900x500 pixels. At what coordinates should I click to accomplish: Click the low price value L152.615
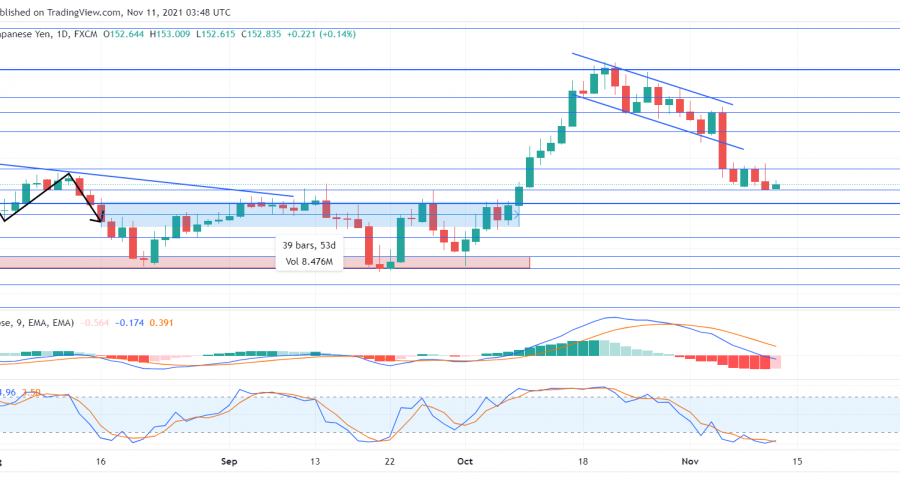[x=216, y=34]
